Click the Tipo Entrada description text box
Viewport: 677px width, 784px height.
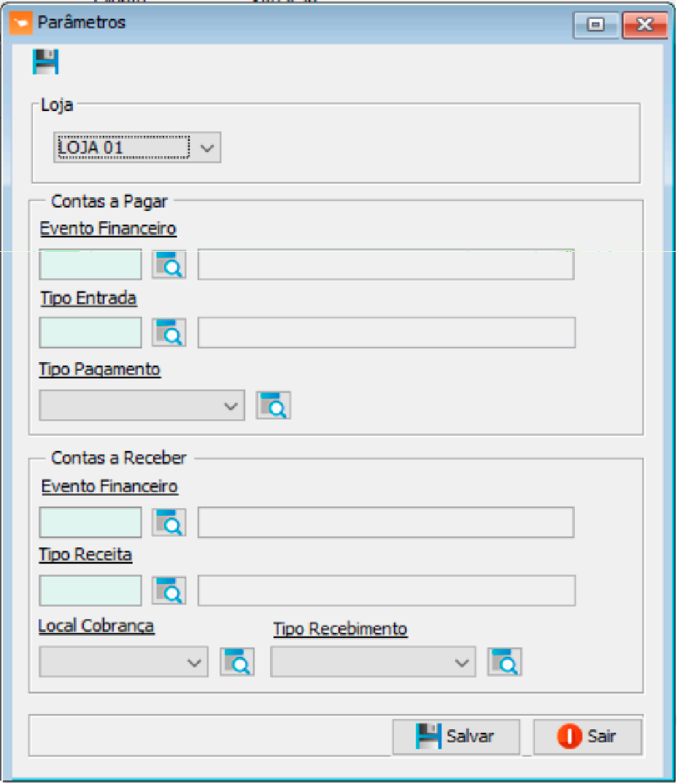(x=386, y=333)
